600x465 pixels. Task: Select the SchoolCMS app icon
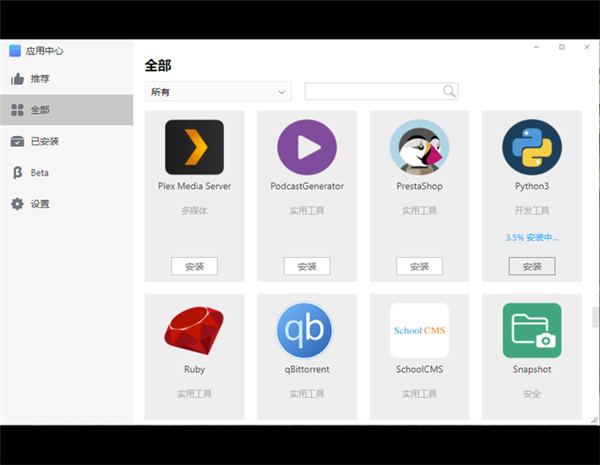[419, 331]
